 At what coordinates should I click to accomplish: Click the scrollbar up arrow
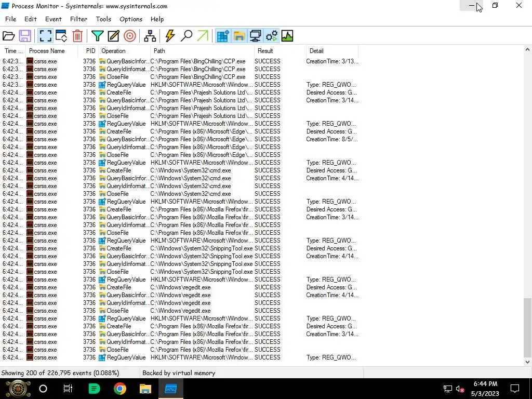tap(527, 50)
